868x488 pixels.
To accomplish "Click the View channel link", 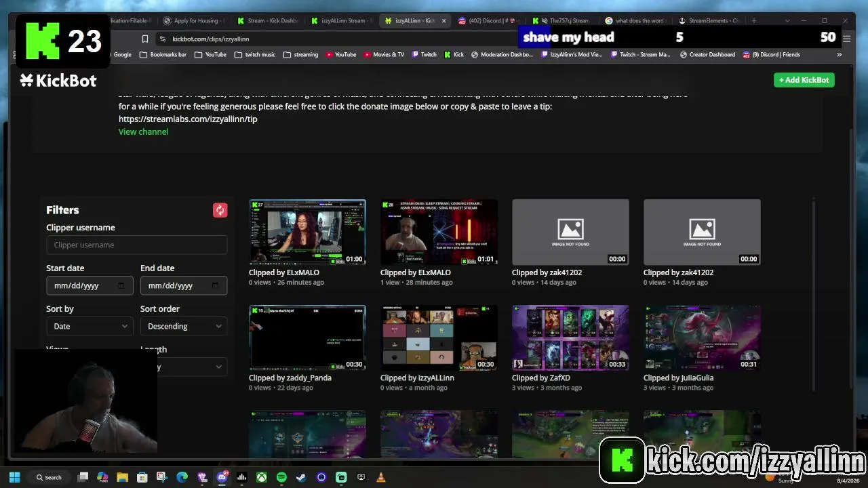I will 143,131.
